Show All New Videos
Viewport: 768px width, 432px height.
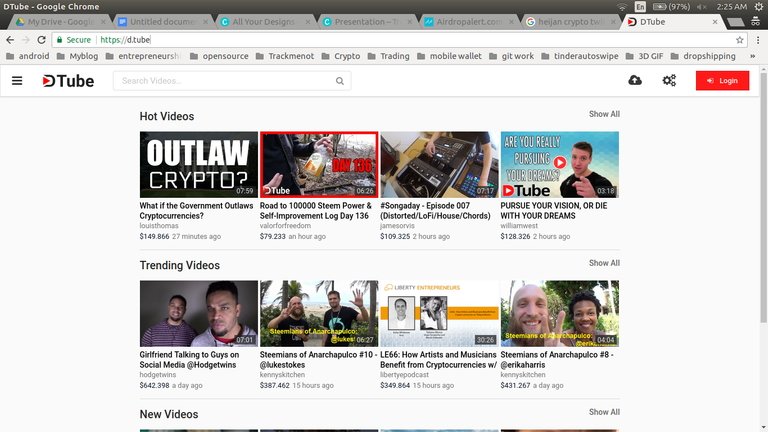604,412
